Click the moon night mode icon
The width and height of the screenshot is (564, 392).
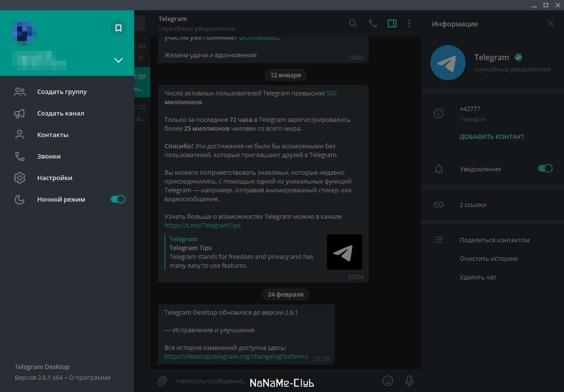(20, 199)
